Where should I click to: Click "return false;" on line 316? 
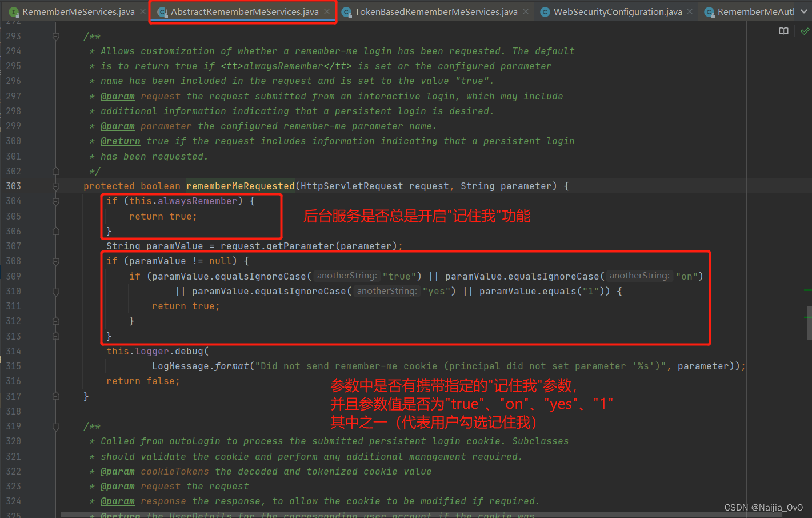(x=143, y=381)
